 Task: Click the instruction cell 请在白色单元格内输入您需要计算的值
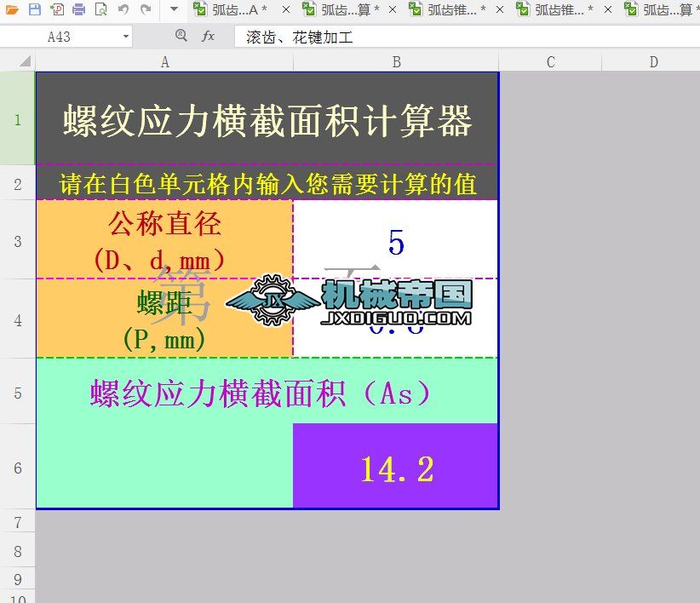tap(267, 183)
